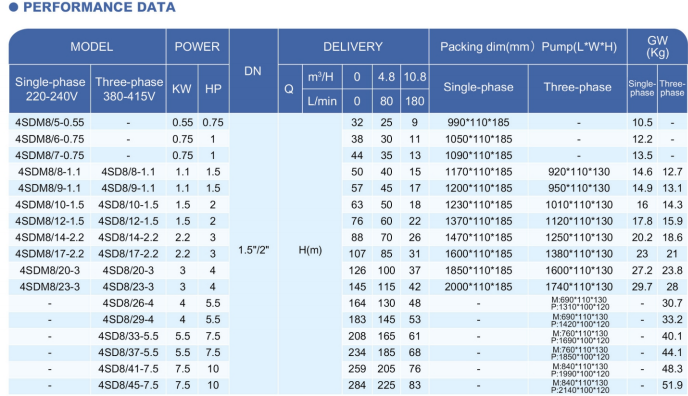Click model 4SD8/17-2.2

point(128,254)
